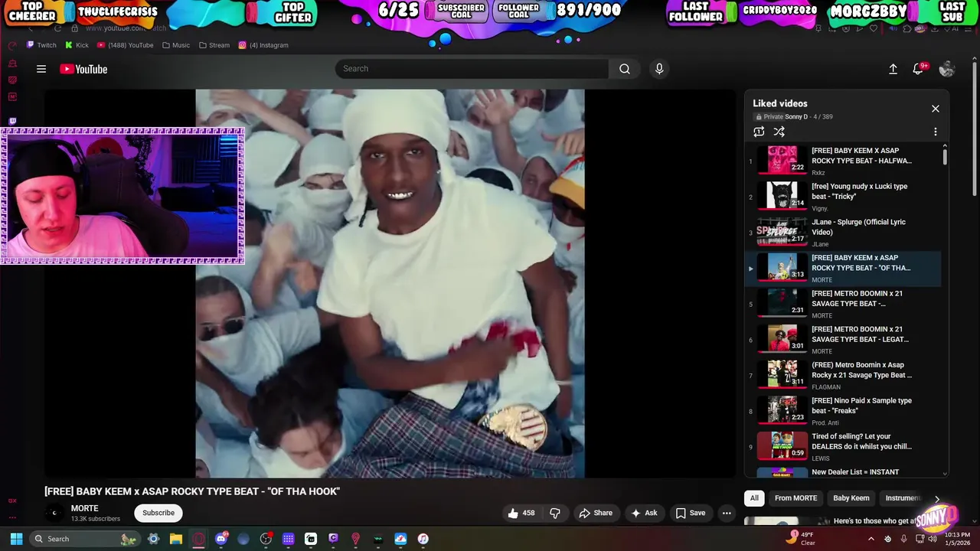Image resolution: width=980 pixels, height=551 pixels.
Task: Open Twitch panel in Opera sidebar
Action: click(12, 121)
